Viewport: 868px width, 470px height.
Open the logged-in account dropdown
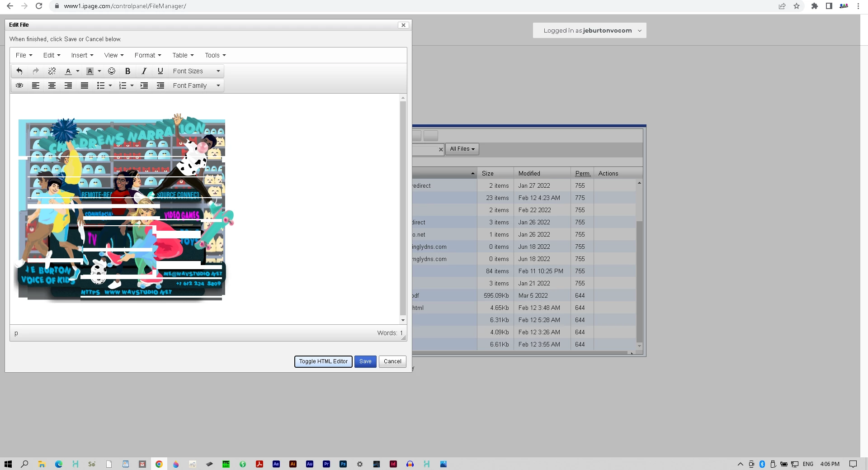coord(590,30)
